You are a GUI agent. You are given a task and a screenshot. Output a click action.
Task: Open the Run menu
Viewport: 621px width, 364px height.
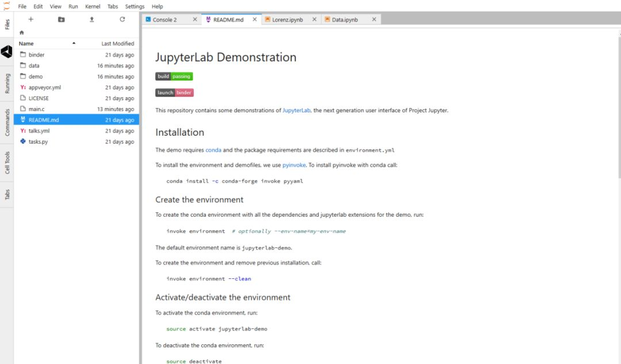tap(73, 6)
